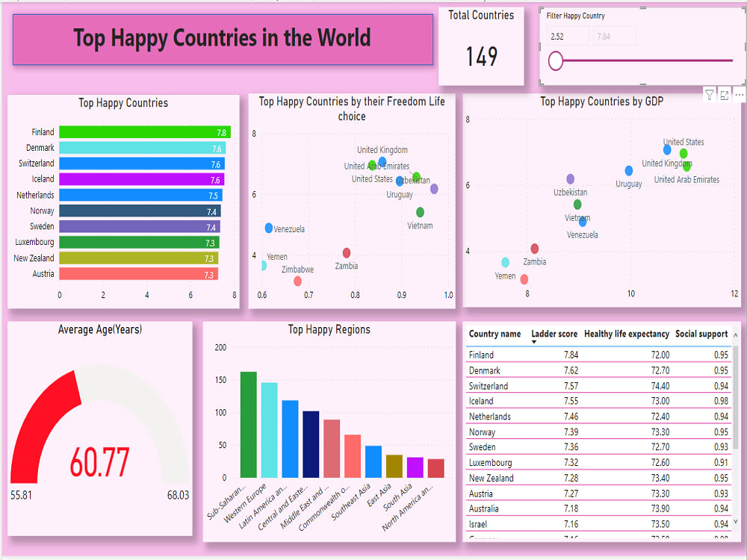
Task: Click the Total Countries card showing 149
Action: (481, 45)
